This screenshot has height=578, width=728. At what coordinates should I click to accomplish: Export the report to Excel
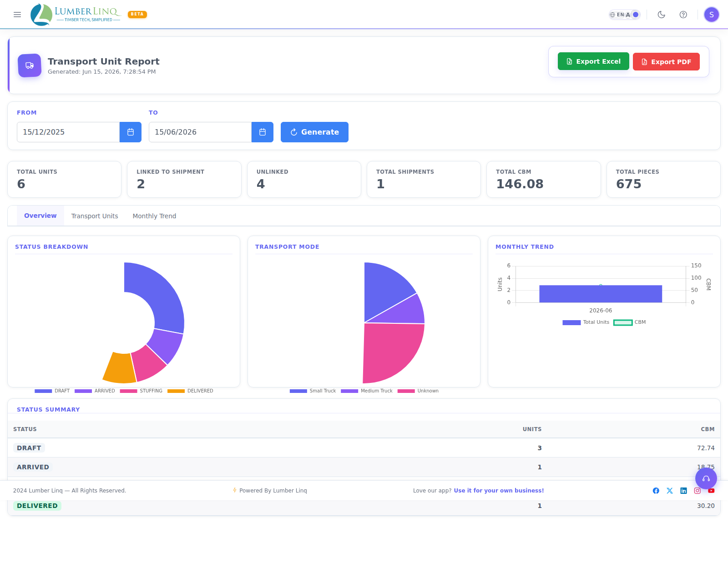(x=593, y=61)
